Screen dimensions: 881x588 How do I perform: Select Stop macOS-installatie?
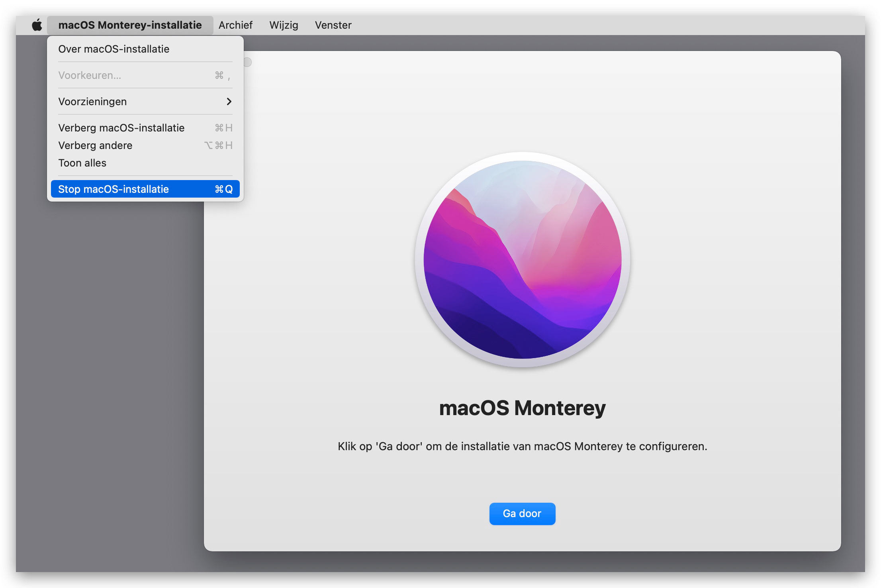pyautogui.click(x=145, y=189)
